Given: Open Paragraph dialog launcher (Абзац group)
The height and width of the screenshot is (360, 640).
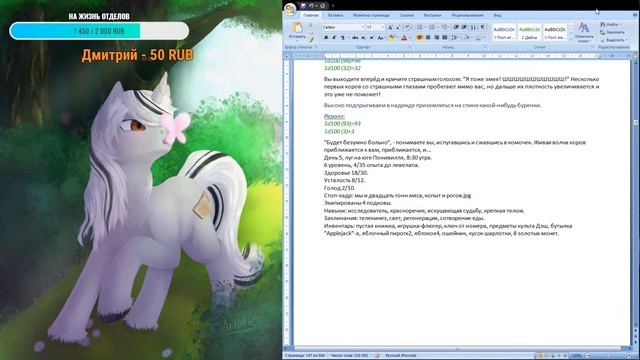Looking at the screenshot, I should (484, 47).
